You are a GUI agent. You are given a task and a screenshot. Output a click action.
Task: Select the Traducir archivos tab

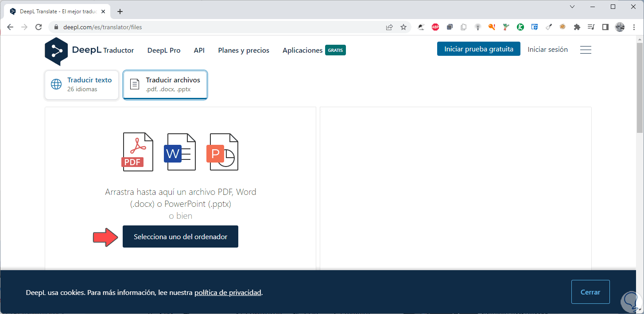pos(165,85)
